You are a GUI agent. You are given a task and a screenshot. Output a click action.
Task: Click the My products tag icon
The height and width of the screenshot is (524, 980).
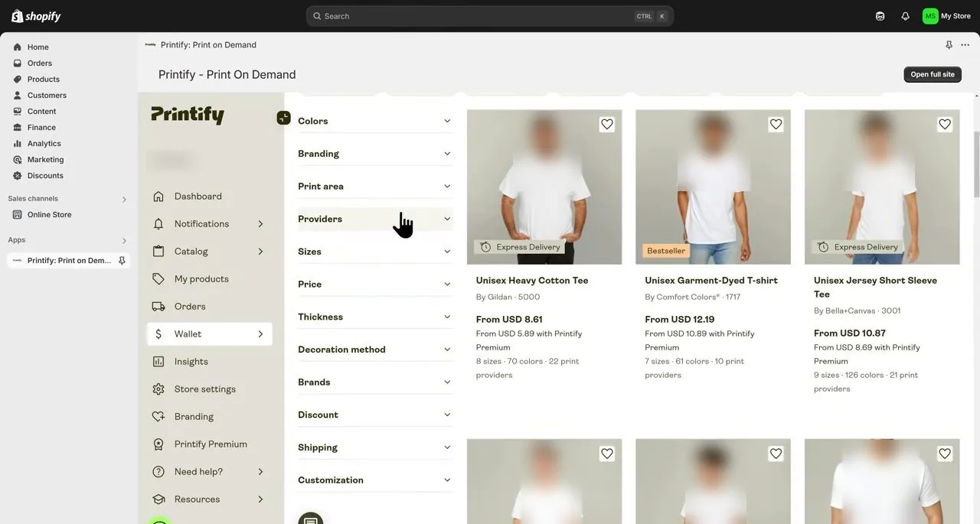coord(158,279)
